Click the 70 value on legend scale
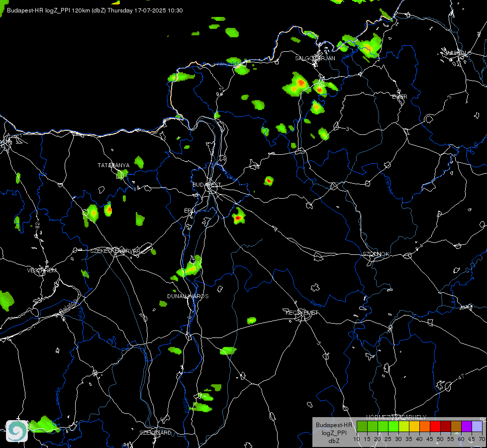 click(x=482, y=439)
